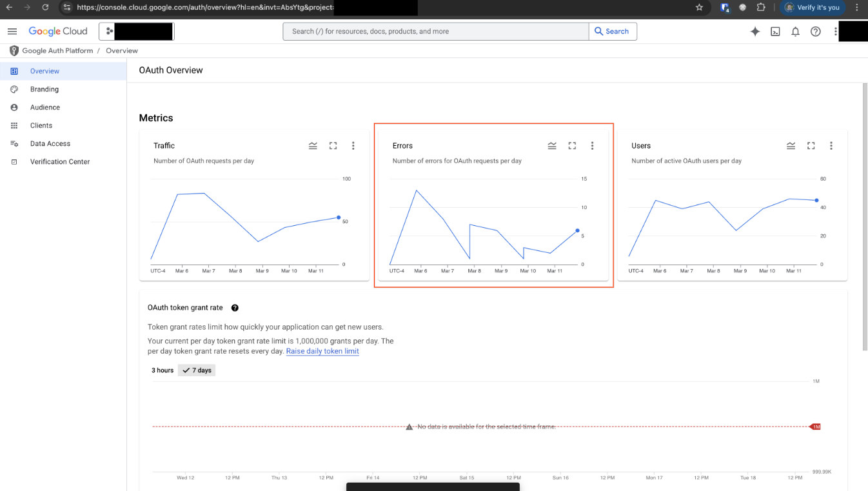Bookmark this page with star icon

pyautogui.click(x=700, y=8)
